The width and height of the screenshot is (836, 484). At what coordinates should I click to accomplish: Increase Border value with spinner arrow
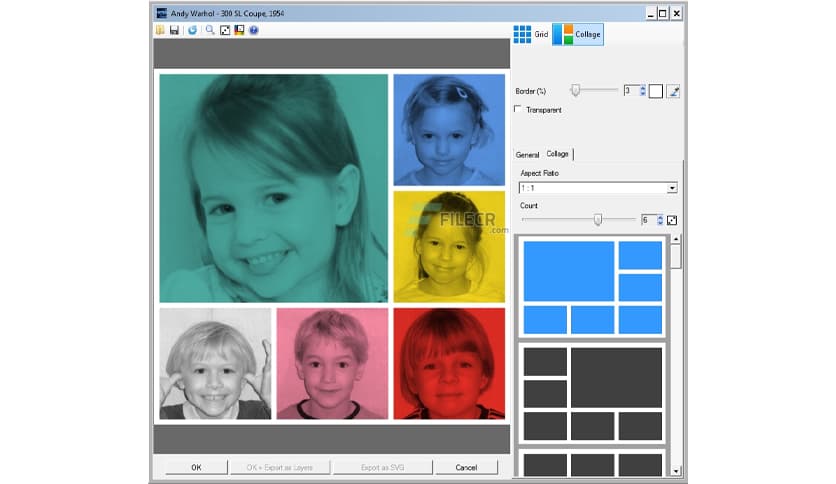pos(642,88)
